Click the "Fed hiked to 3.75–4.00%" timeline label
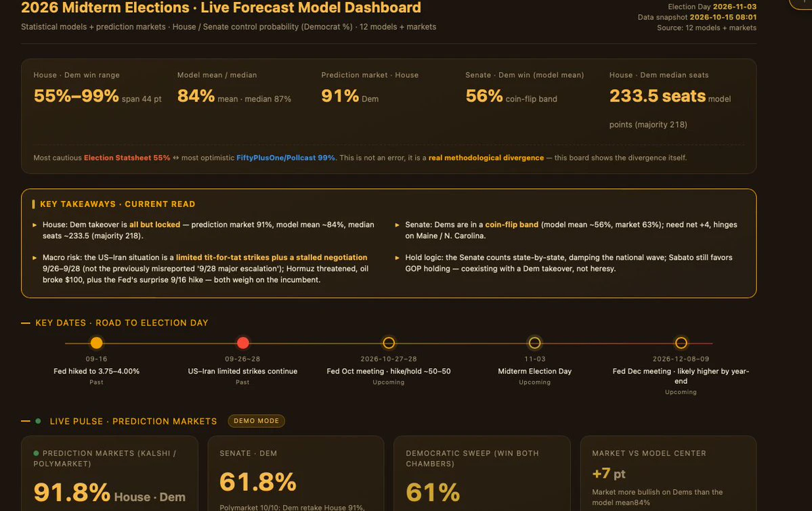Image resolution: width=812 pixels, height=511 pixels. 96,371
